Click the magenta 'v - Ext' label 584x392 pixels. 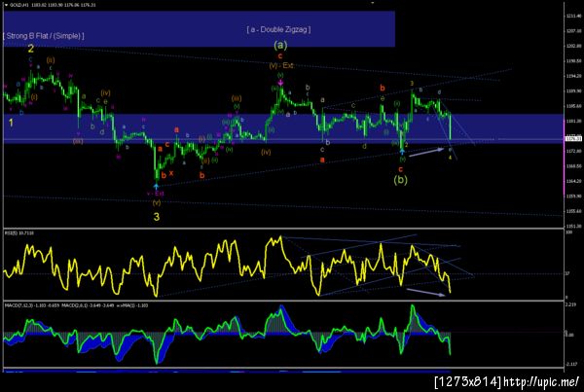[156, 194]
